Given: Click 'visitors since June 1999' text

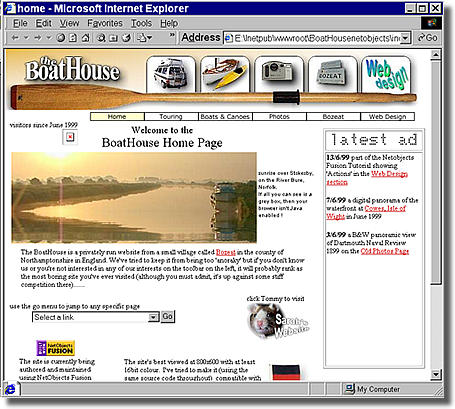Looking at the screenshot, I should pos(44,125).
